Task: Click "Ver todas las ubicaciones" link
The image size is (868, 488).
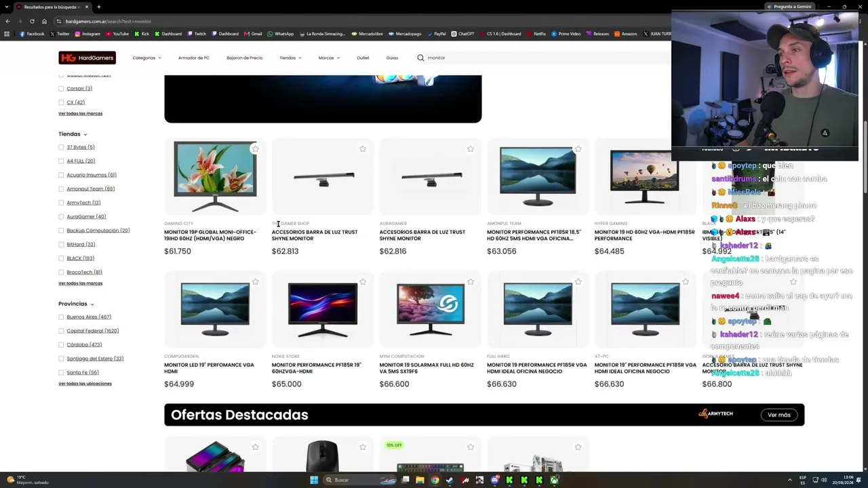Action: (85, 384)
